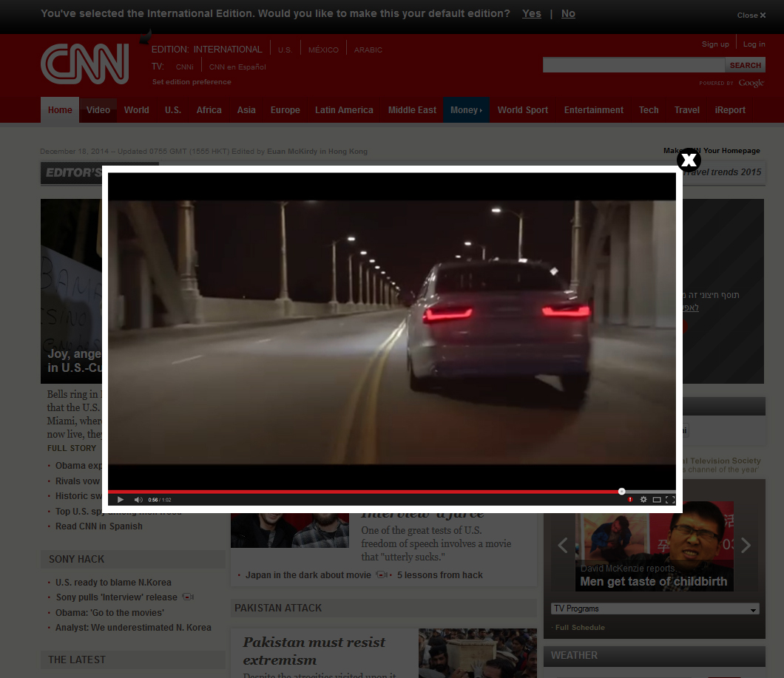784x678 pixels.
Task: Open 'Obama: Go to the movies' story
Action: coord(109,612)
